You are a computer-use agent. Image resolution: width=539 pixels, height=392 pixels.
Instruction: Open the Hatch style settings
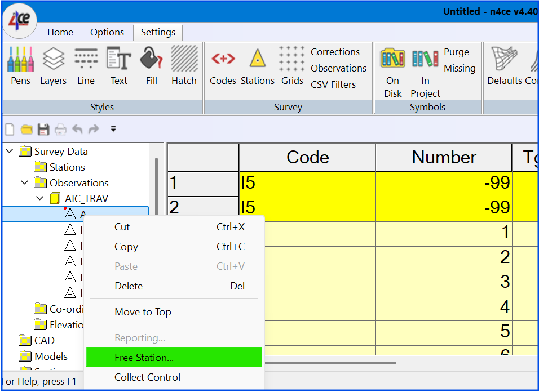[x=184, y=65]
